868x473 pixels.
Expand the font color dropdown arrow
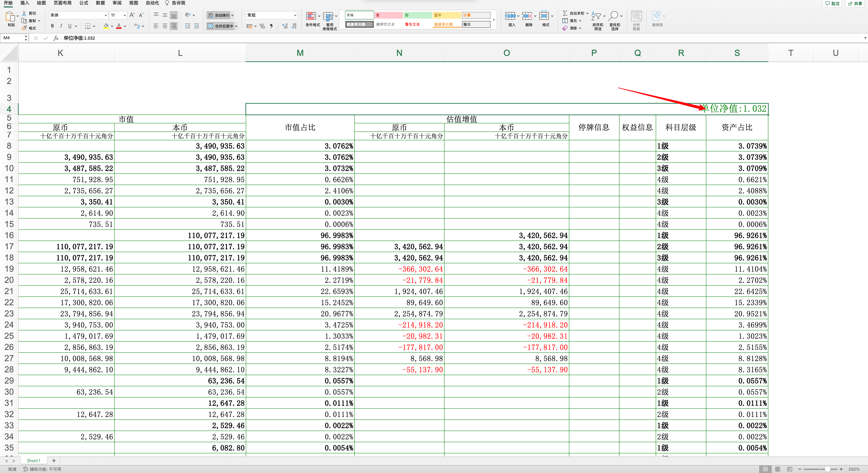click(x=125, y=26)
